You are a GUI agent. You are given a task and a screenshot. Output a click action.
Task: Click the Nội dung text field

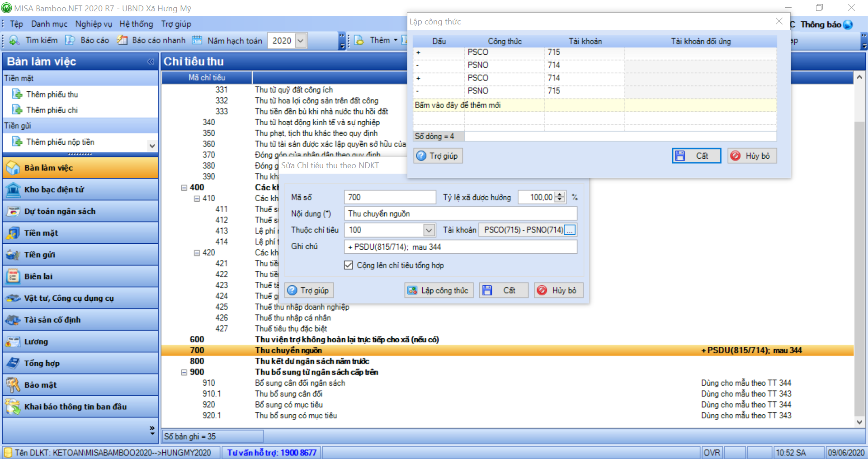coord(460,213)
